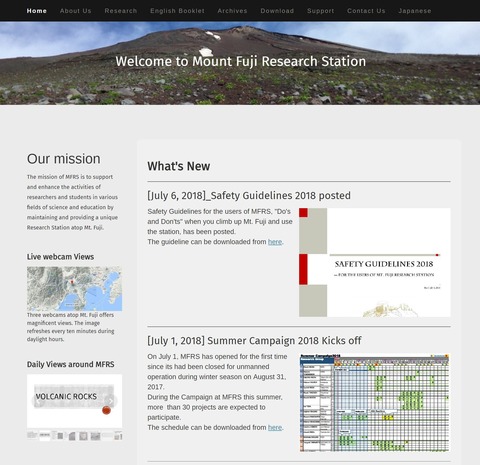Select the second, highlighted thumbnail in slideshow strip
480x465 pixels.
pos(45,435)
